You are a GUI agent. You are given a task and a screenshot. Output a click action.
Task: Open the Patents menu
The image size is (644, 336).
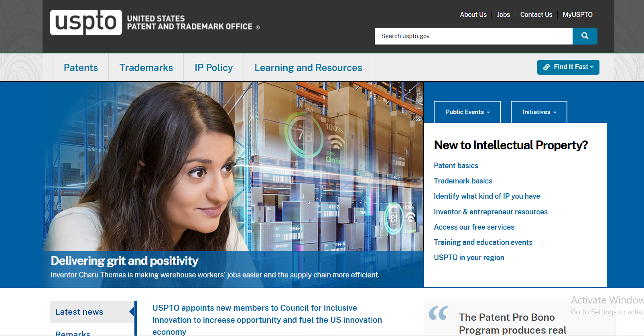pyautogui.click(x=81, y=67)
